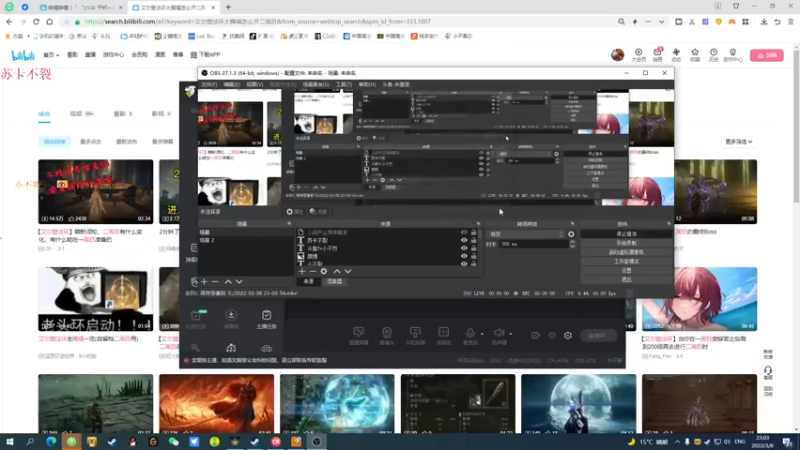Screen dimensions: 800x450
Task: Click the 停止推流 button in OBS controls
Action: 626,234
